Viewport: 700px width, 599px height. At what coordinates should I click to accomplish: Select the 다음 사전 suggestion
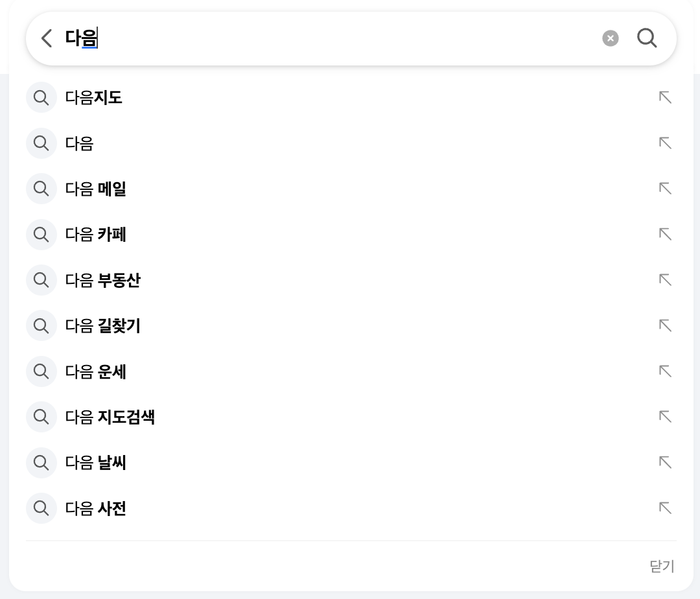coord(96,508)
